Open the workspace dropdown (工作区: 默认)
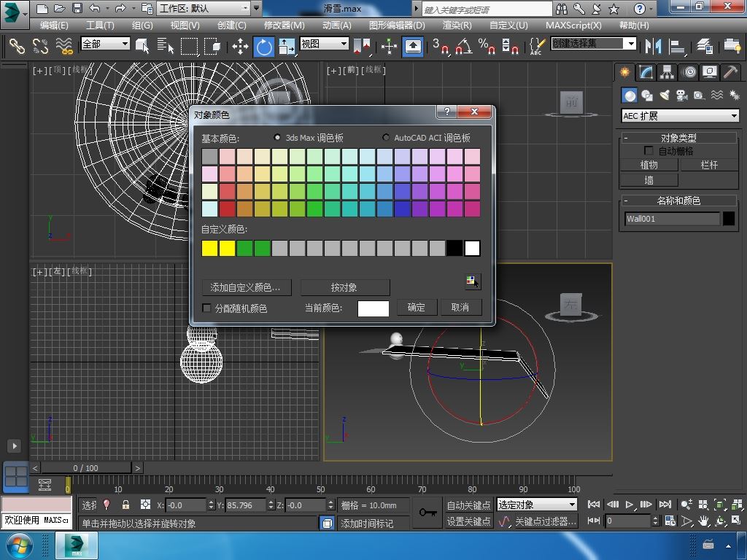747x560 pixels. (x=204, y=8)
